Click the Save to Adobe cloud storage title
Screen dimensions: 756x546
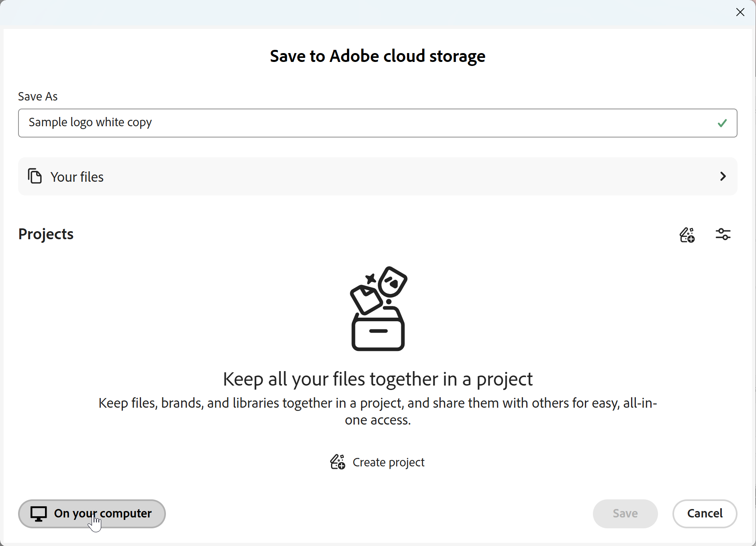[378, 56]
